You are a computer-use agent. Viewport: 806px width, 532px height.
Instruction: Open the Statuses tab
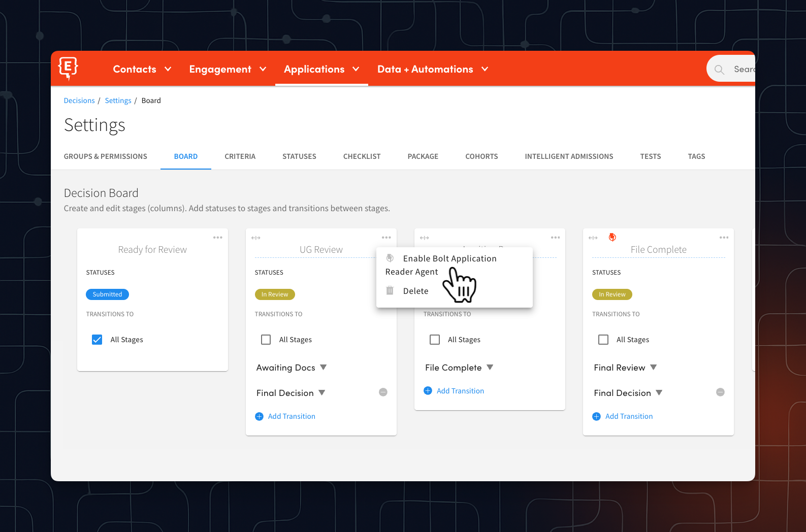(x=299, y=156)
